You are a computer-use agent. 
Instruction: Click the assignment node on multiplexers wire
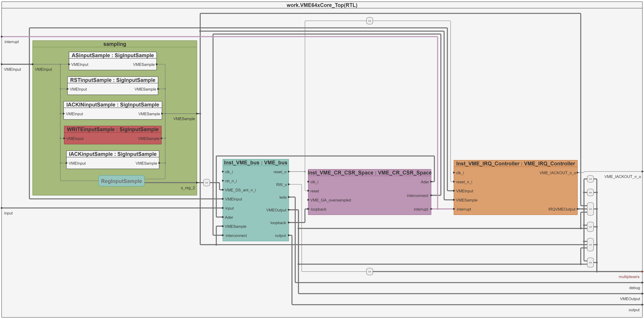tap(370, 272)
